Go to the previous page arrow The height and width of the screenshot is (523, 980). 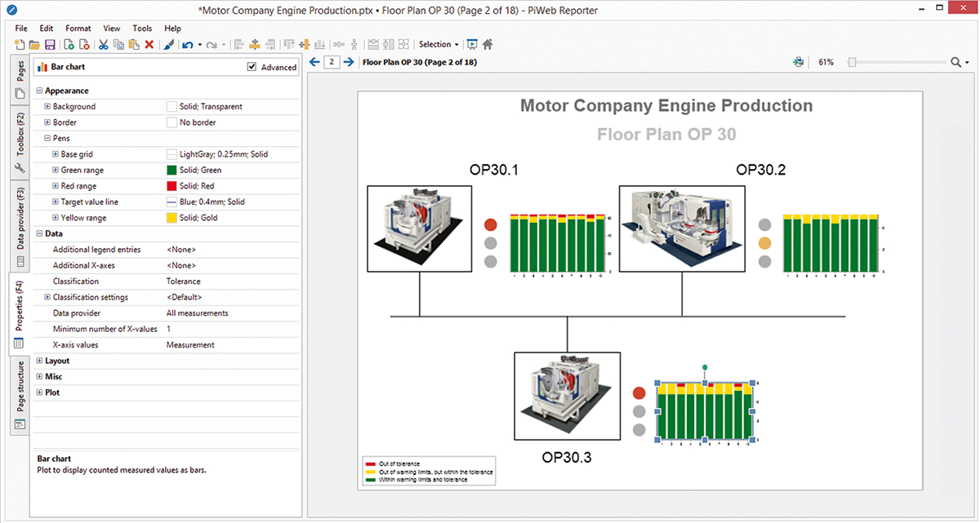314,62
